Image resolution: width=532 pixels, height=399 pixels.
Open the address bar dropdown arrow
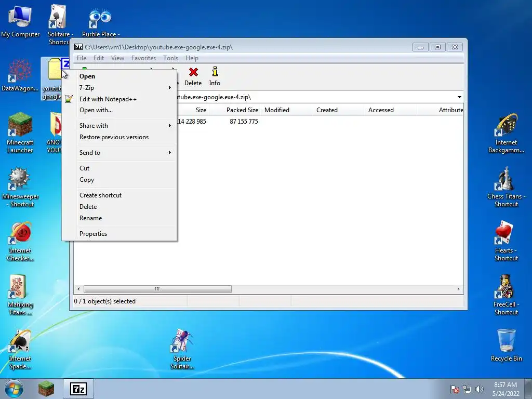click(x=459, y=97)
